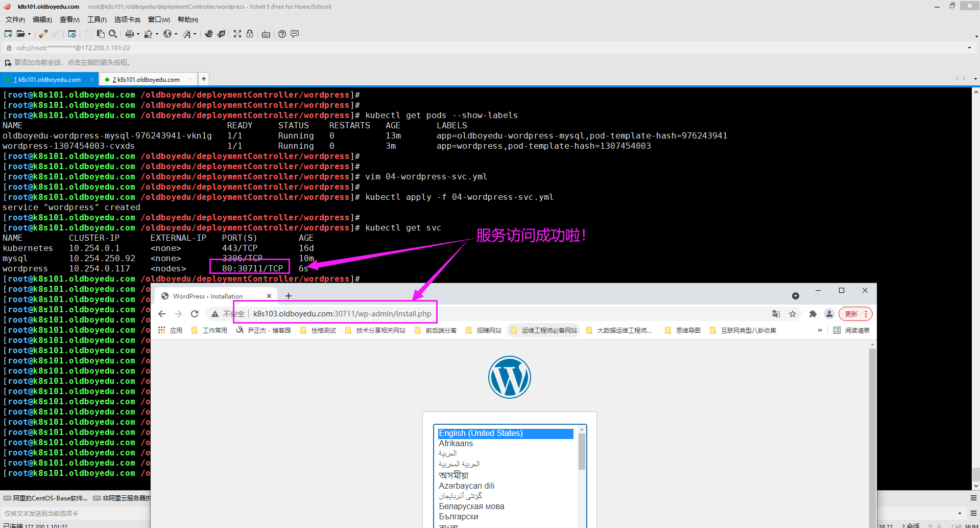Reload the WordPress installation page
Image resolution: width=980 pixels, height=528 pixels.
click(195, 314)
